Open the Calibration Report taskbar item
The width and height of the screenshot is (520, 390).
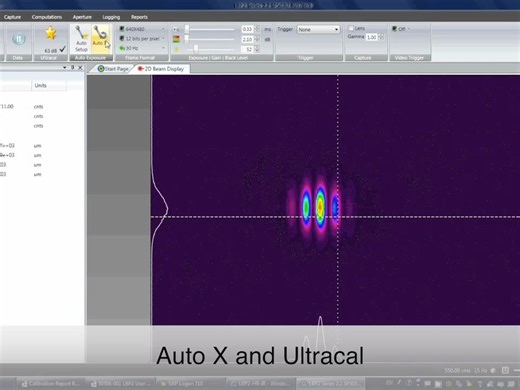tap(51, 383)
